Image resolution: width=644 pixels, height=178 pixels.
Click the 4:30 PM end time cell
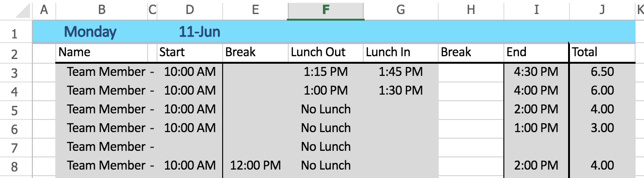tap(536, 72)
